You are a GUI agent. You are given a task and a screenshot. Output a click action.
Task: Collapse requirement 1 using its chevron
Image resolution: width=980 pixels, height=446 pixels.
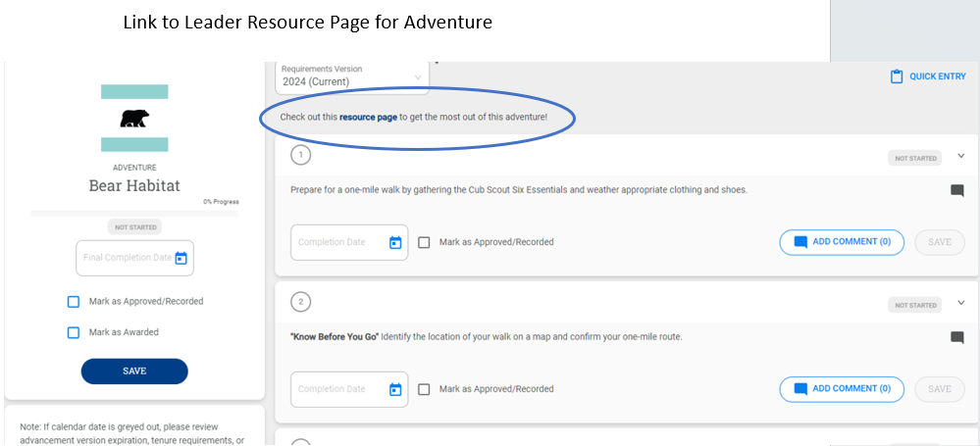(961, 156)
